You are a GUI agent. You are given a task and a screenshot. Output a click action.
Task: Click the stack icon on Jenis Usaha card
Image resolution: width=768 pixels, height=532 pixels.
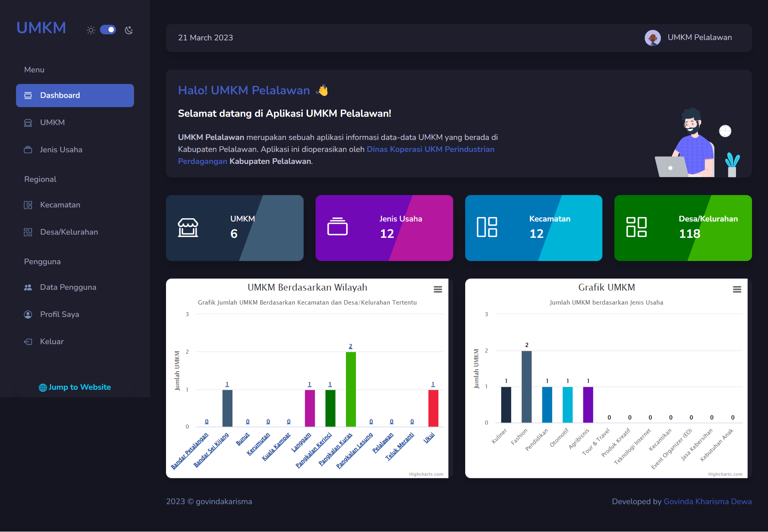[x=338, y=227]
